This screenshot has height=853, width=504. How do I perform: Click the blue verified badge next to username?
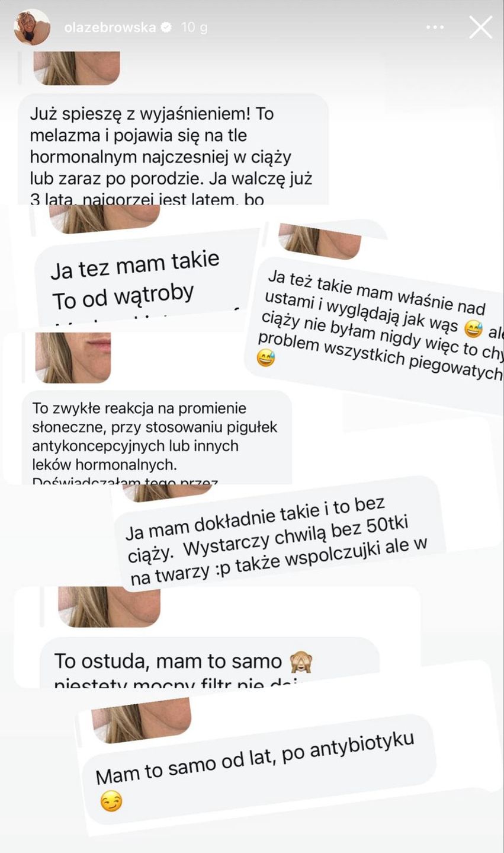[167, 27]
